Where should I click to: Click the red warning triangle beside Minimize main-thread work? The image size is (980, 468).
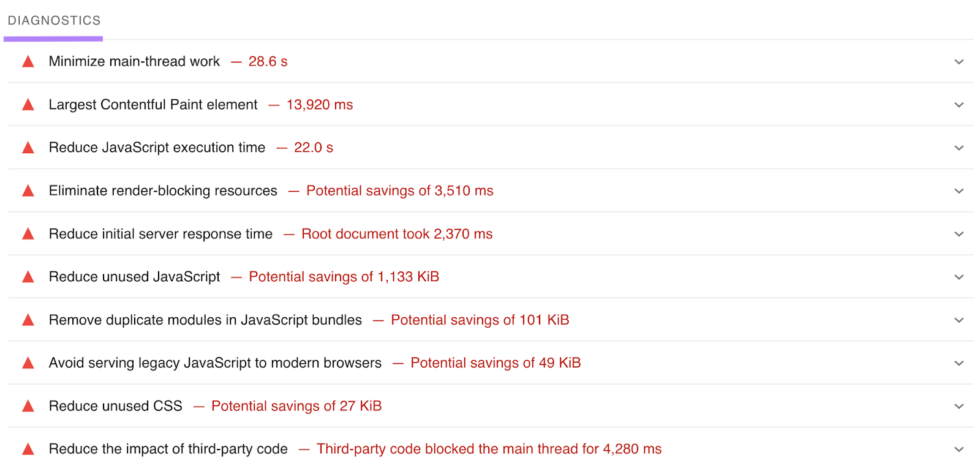(28, 61)
